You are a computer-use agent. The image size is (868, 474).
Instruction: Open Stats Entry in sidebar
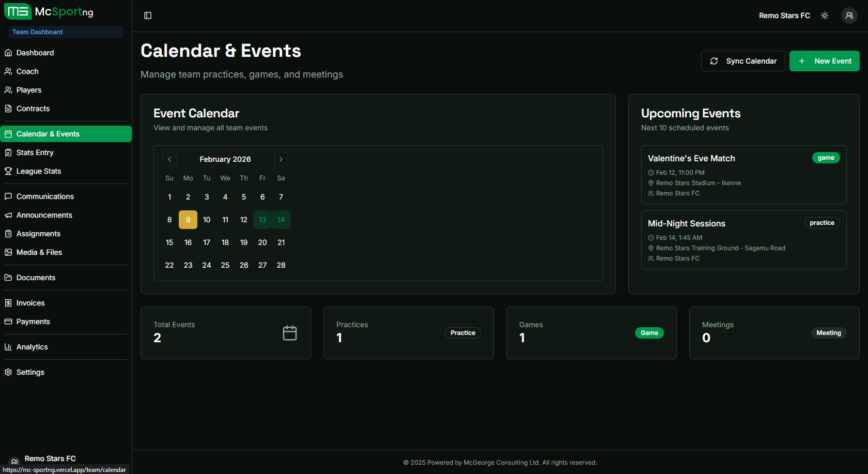coord(35,152)
